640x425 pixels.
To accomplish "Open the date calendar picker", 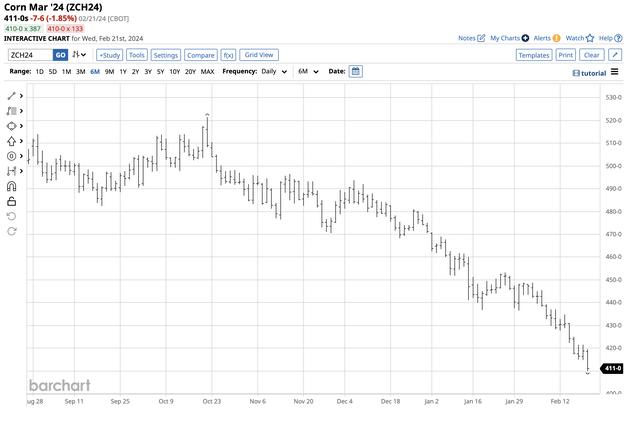I will [356, 71].
